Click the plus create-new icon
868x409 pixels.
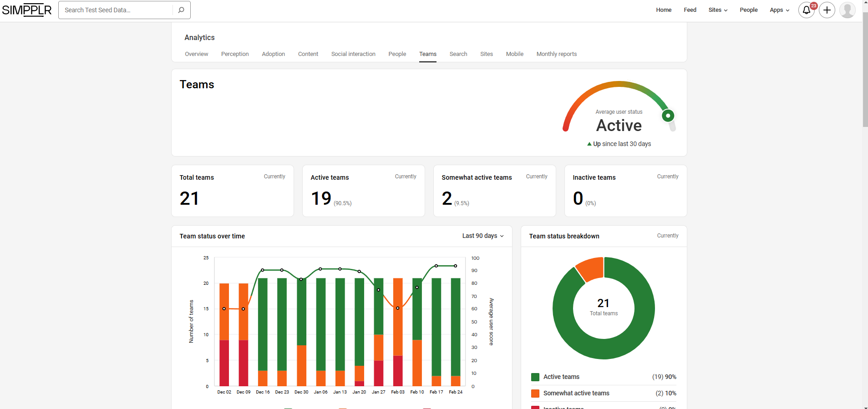click(827, 10)
